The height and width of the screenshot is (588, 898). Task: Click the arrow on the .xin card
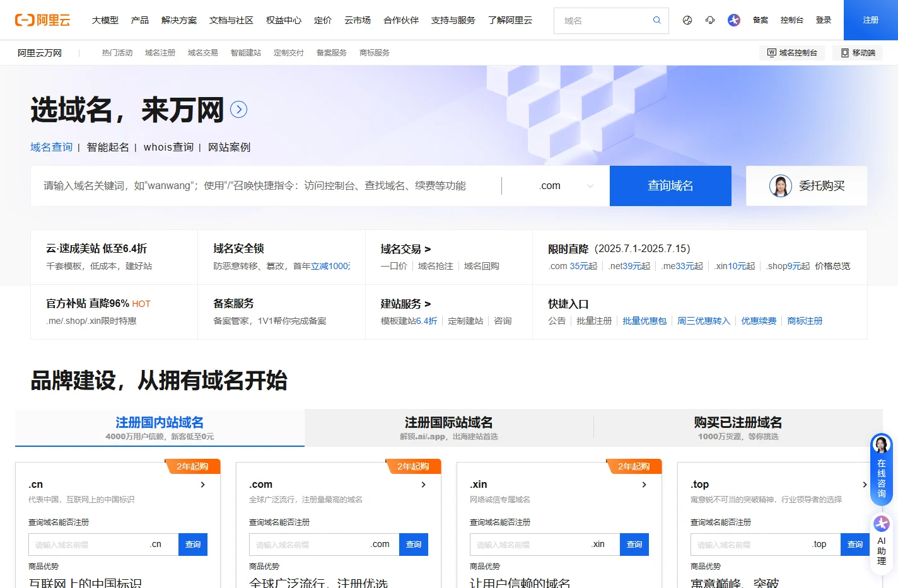pyautogui.click(x=644, y=485)
